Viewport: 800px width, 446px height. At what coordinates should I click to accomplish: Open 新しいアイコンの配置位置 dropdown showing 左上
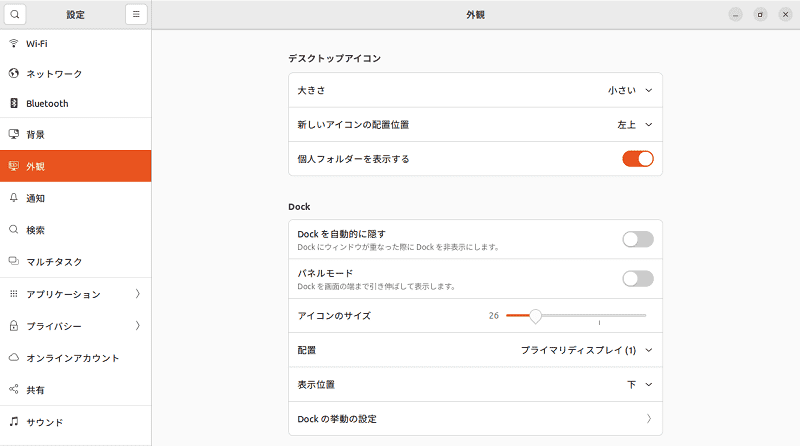tap(635, 125)
